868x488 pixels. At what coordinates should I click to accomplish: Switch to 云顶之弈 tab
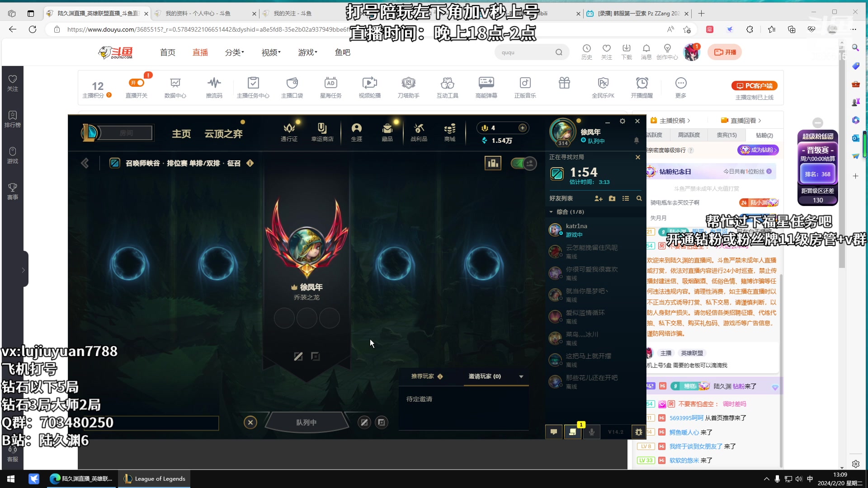click(x=223, y=134)
